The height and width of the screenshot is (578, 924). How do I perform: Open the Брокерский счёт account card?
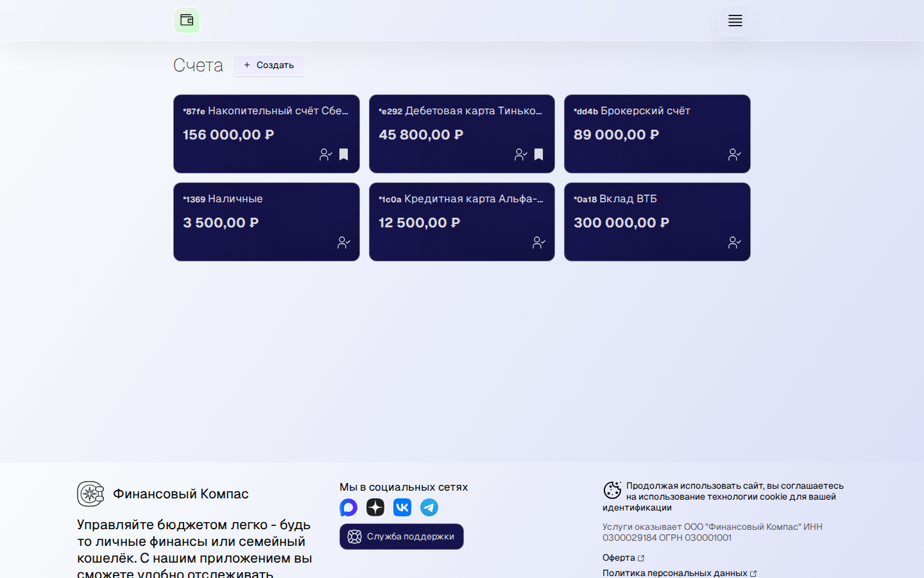(x=657, y=134)
